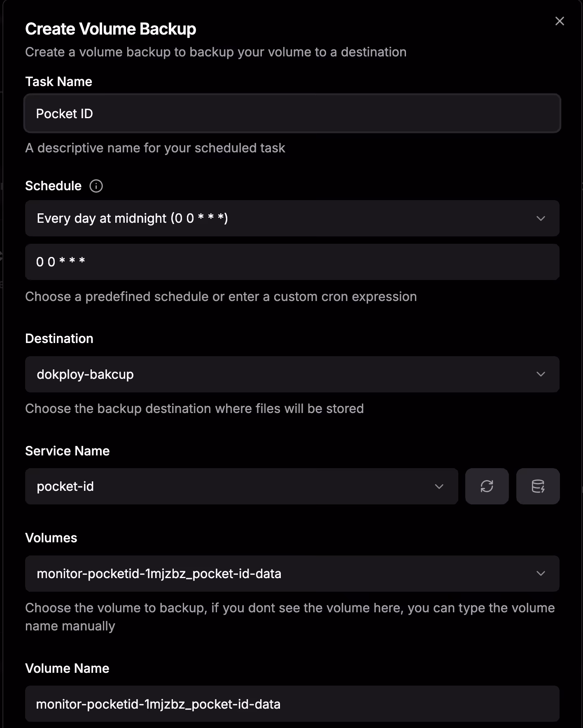Viewport: 583px width, 728px height.
Task: Click the cron expression input field
Action: (x=291, y=262)
